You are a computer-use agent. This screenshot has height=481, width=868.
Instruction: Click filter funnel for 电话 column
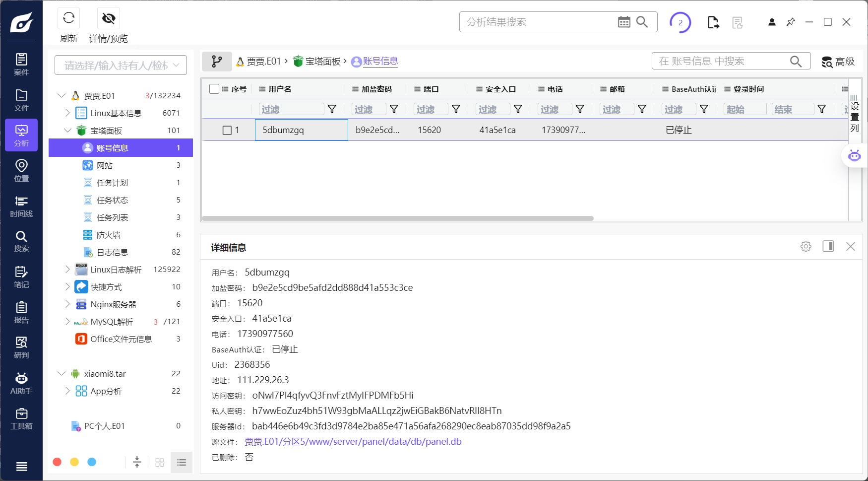[x=580, y=109]
